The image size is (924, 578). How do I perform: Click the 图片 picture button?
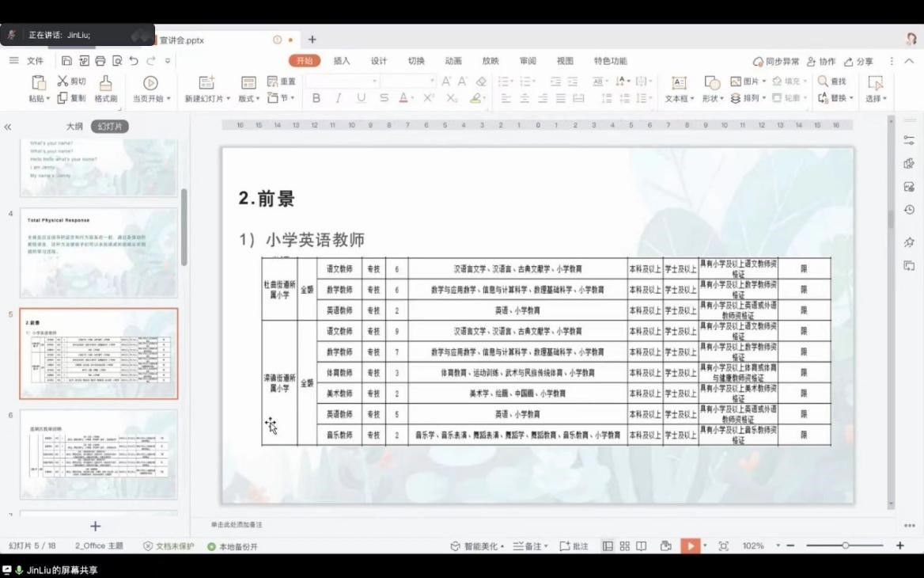748,82
